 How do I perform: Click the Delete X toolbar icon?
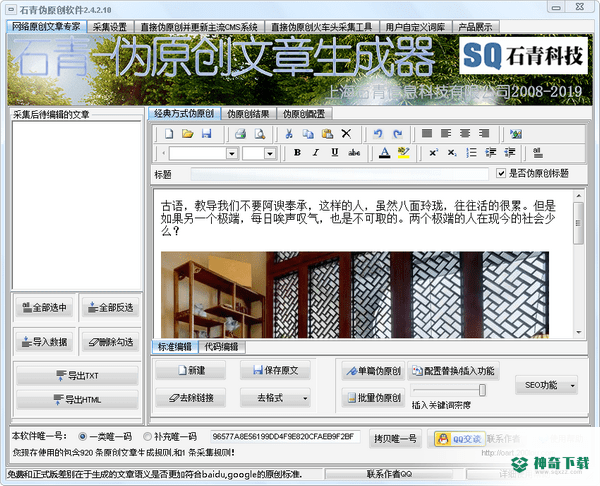click(x=346, y=134)
